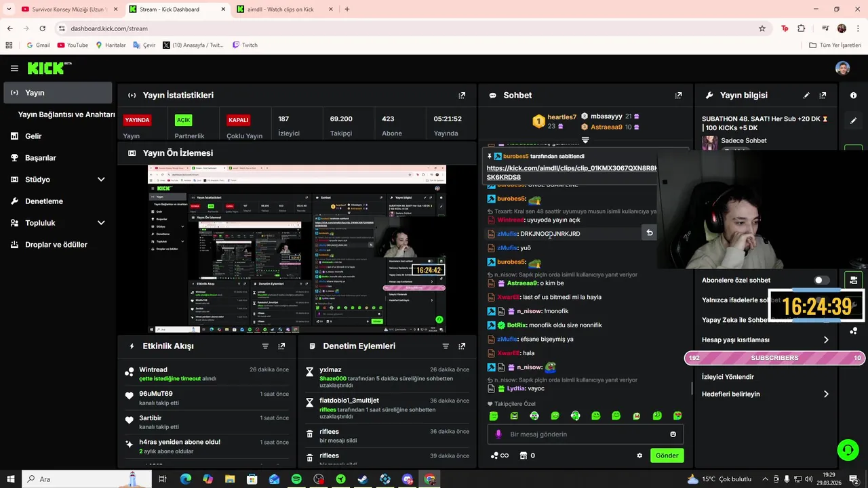Image resolution: width=868 pixels, height=488 pixels.
Task: Select the hearties7 top chatter name
Action: 562,117
